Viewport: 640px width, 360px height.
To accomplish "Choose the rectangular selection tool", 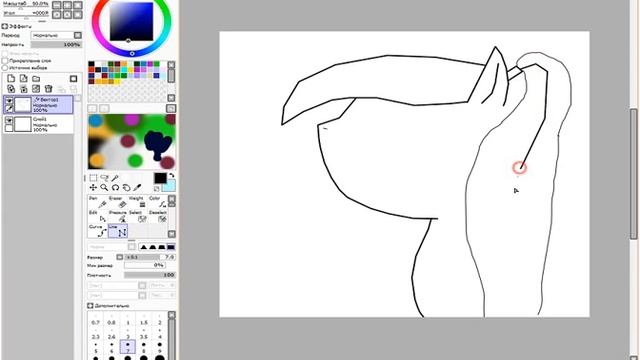I will coord(93,178).
